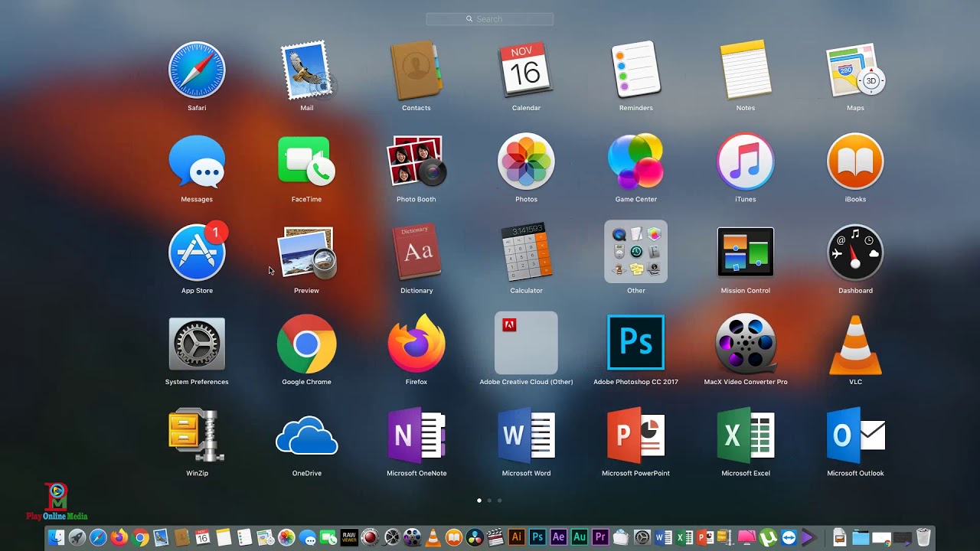Launch Messages from the Launchpad grid
Screen dimensions: 980x551
(x=197, y=161)
